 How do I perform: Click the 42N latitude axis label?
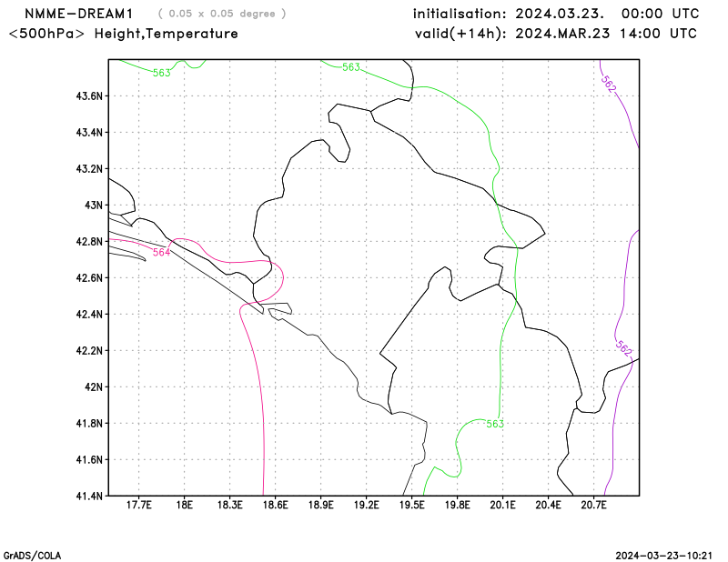[94, 386]
